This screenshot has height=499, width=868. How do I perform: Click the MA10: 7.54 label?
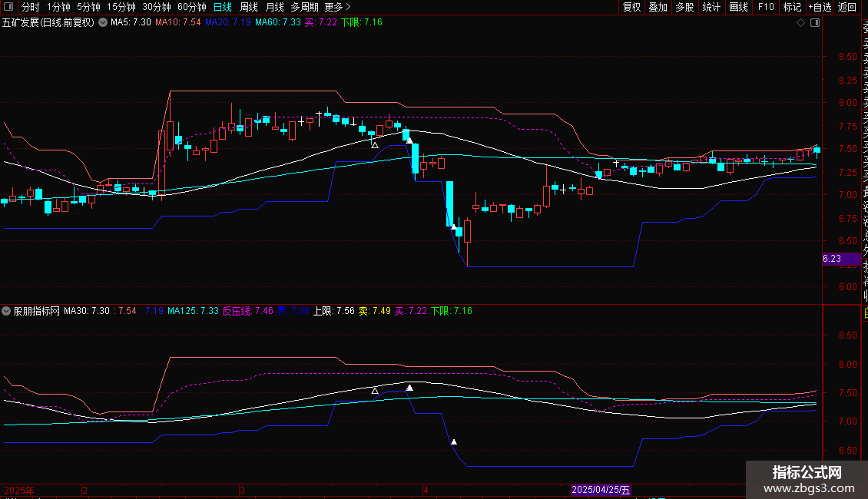pos(177,23)
